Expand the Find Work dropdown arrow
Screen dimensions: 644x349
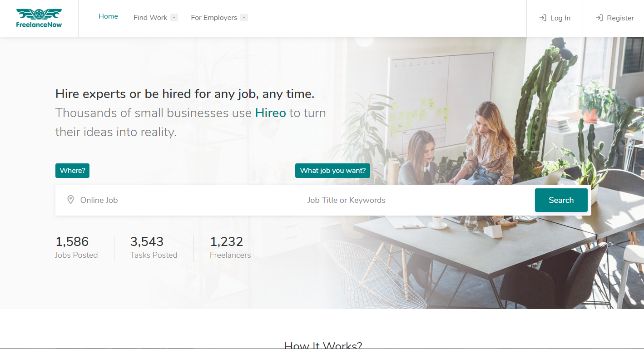pyautogui.click(x=174, y=18)
